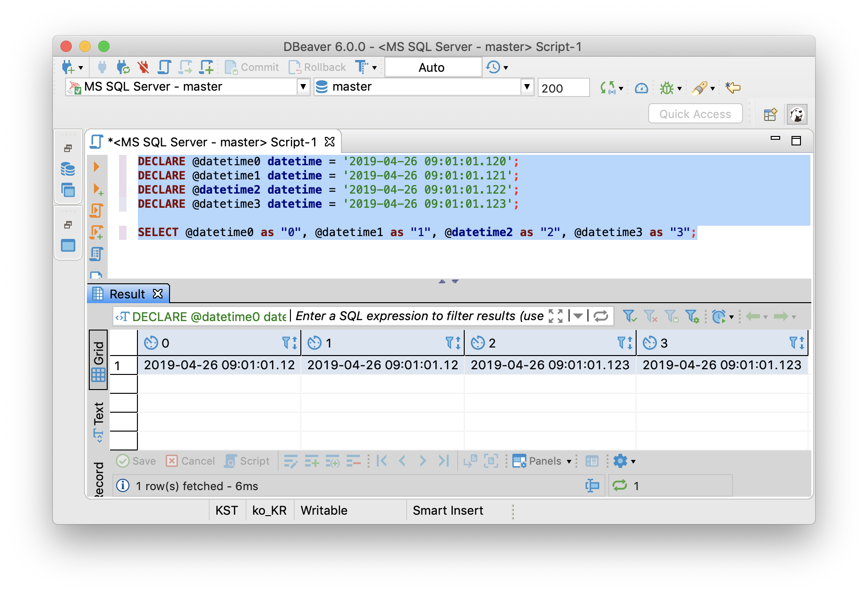Close the Result tab
Screen dimensions: 868x594
tap(158, 294)
